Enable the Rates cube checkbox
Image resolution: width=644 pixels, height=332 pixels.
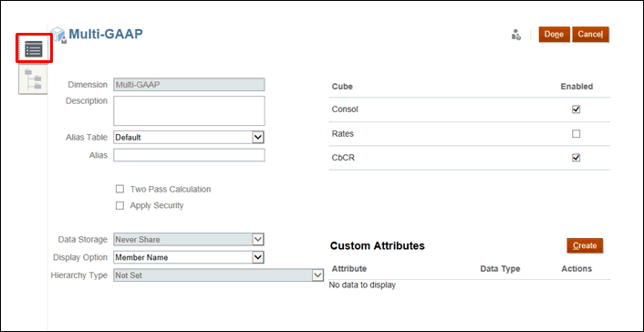[x=576, y=134]
